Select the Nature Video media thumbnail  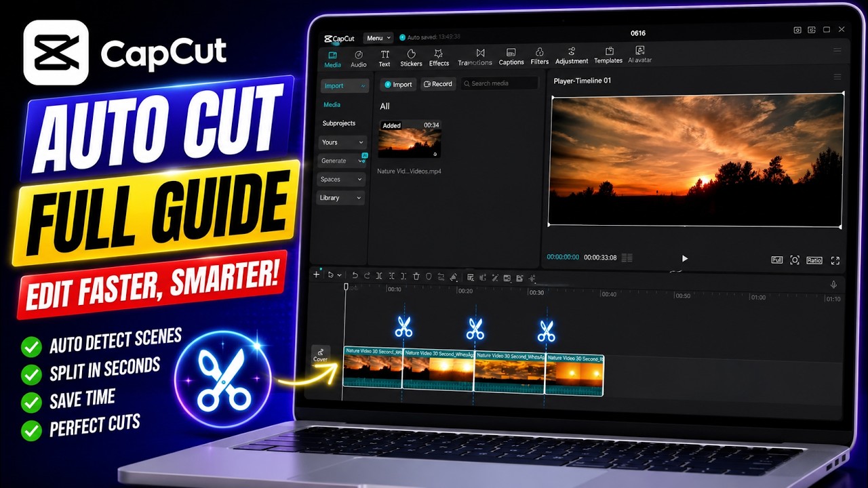[x=410, y=139]
